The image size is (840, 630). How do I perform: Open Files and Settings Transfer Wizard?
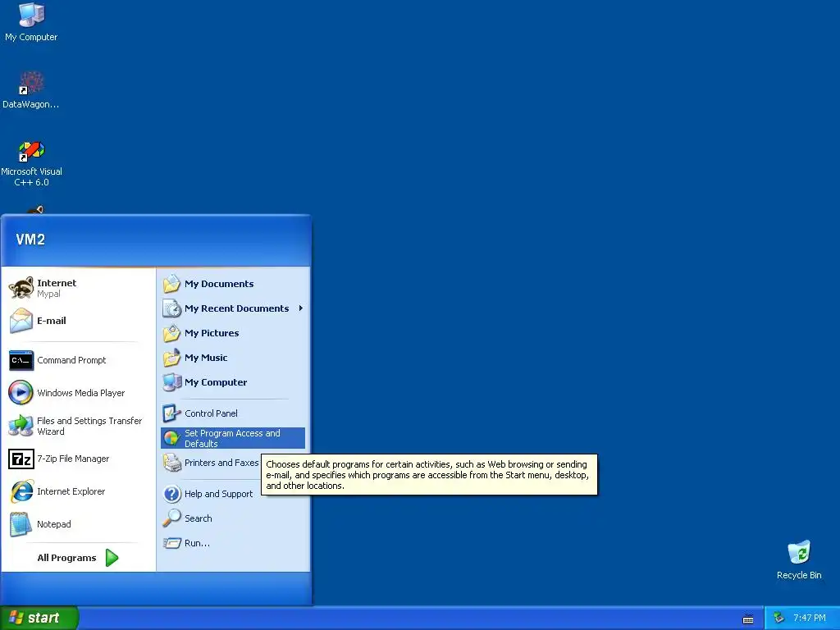[x=79, y=426]
